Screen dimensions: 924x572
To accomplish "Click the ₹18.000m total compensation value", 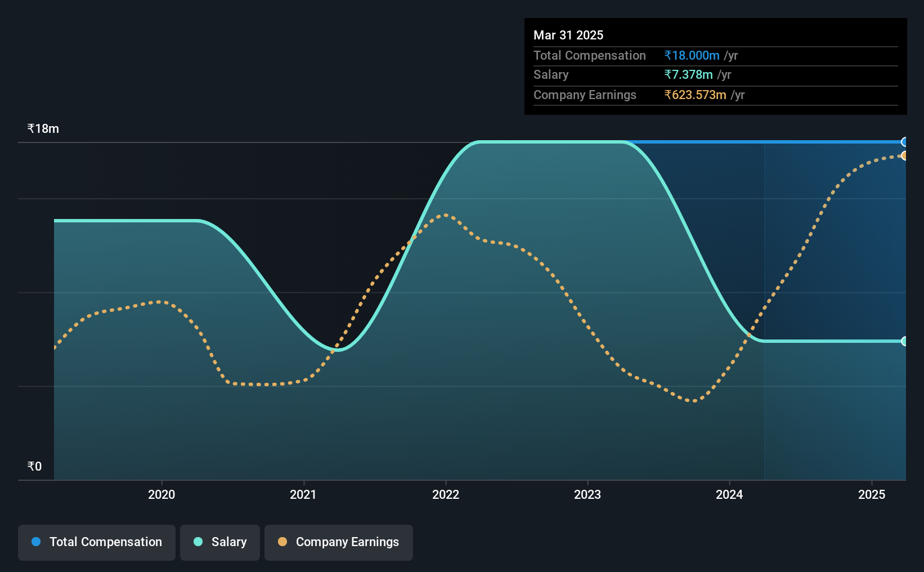I will (x=692, y=55).
